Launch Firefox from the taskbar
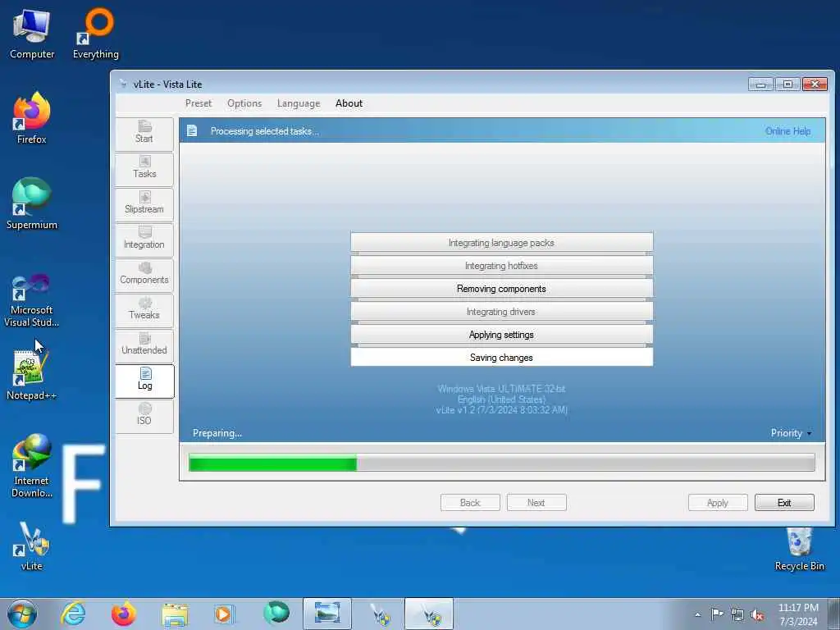 tap(124, 614)
